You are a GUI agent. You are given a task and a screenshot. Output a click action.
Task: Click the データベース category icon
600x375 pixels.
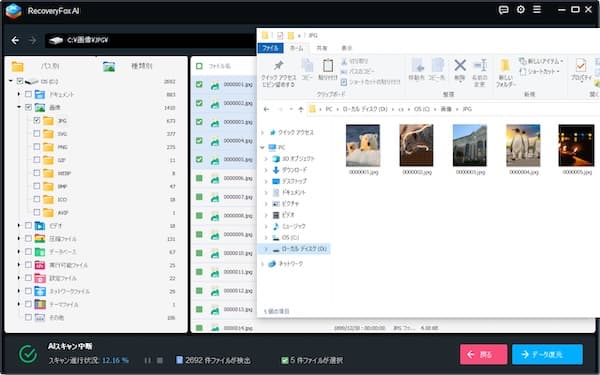click(40, 251)
